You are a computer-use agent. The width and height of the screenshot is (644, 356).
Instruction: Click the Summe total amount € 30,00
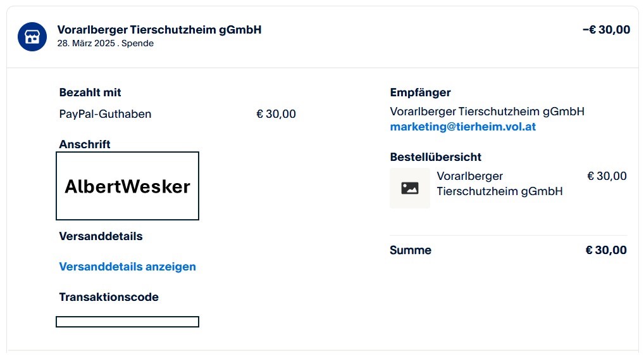pyautogui.click(x=605, y=250)
